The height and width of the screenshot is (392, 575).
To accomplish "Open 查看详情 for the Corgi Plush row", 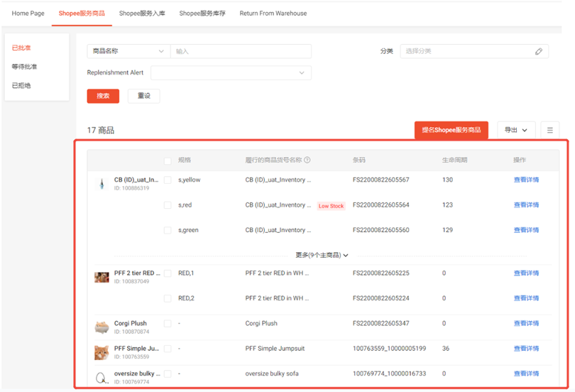I will pos(526,323).
